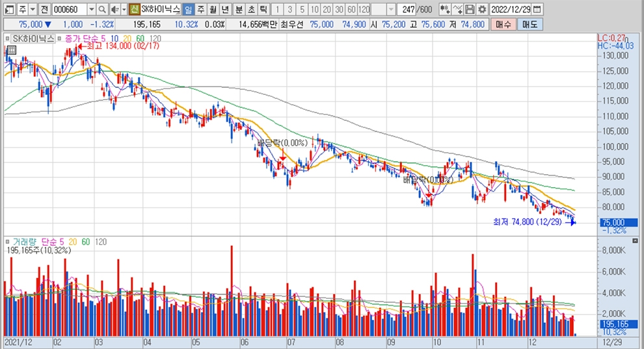The image size is (644, 349).
Task: Click the save chart floppy disk icon
Action: point(470,10)
